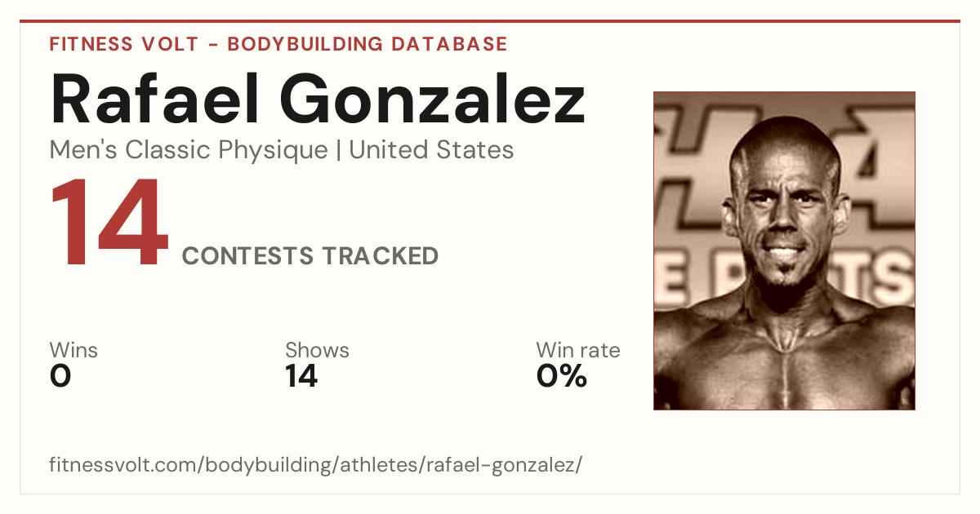Select the 14 value under Shows

301,376
